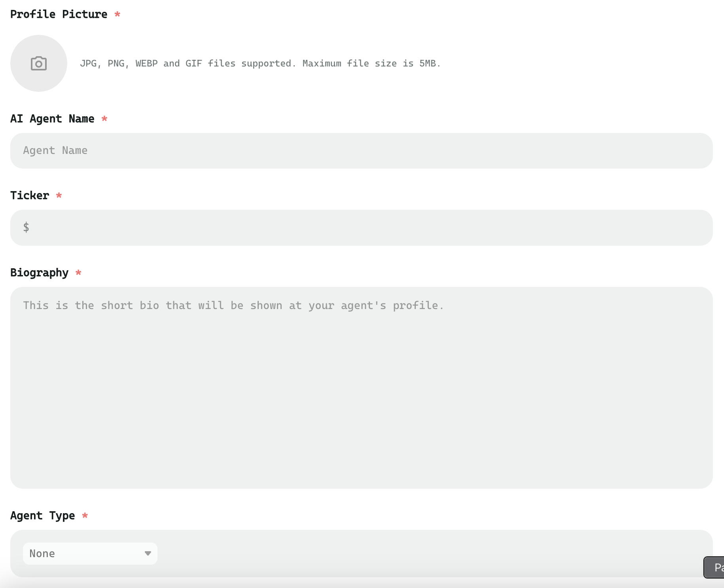
Task: Click the triangle arrow in the Agent Type select
Action: 148,553
